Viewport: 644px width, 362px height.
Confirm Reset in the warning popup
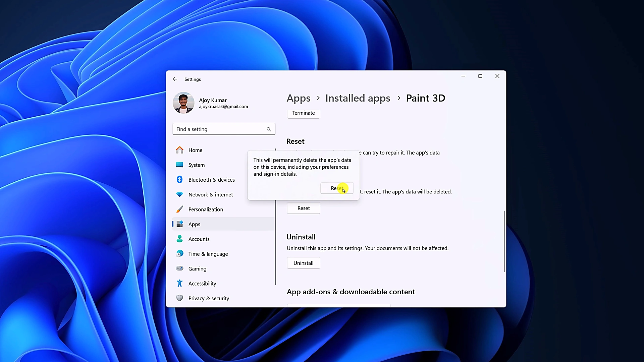point(337,188)
